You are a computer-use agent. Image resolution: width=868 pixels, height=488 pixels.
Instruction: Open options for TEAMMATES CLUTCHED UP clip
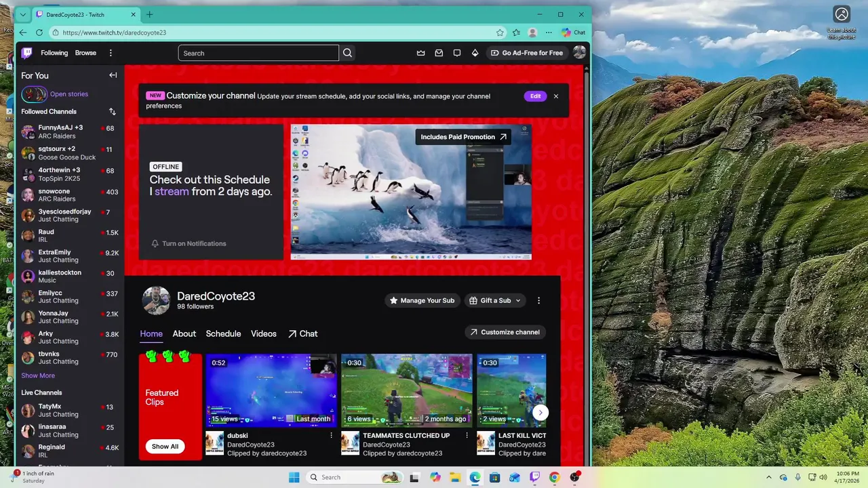[x=467, y=435]
